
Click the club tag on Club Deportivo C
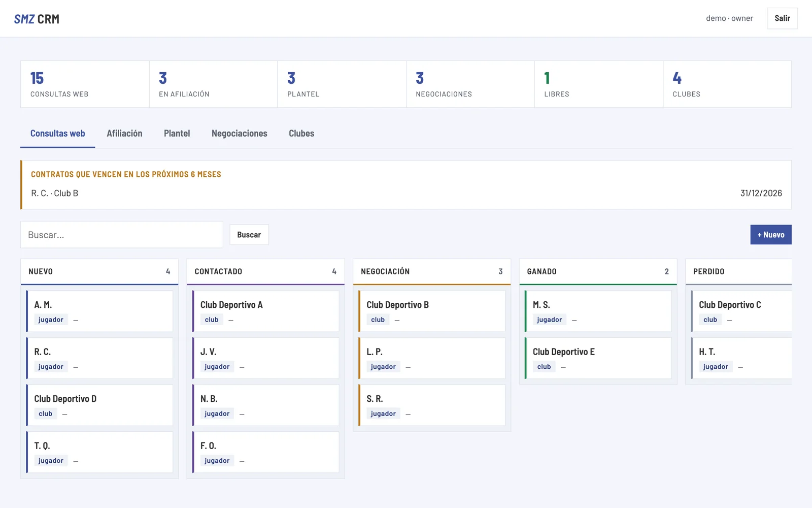pos(710,320)
